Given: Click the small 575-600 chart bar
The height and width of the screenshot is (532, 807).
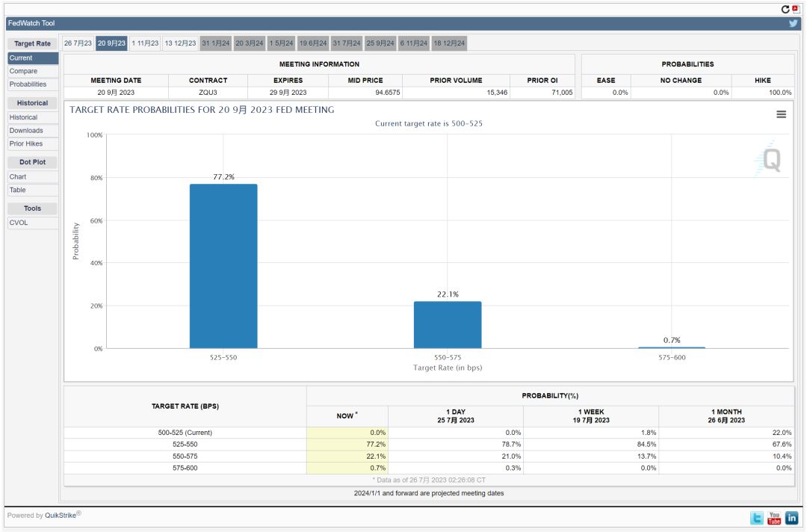Looking at the screenshot, I should click(672, 347).
